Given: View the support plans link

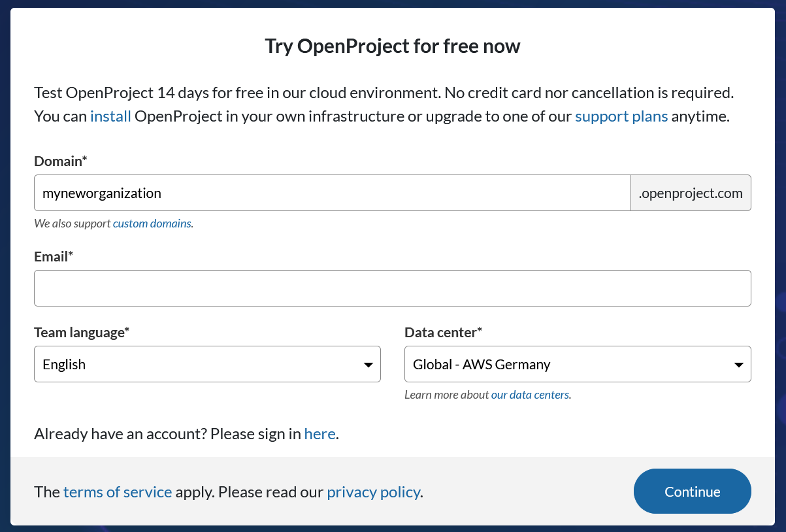Looking at the screenshot, I should point(621,116).
